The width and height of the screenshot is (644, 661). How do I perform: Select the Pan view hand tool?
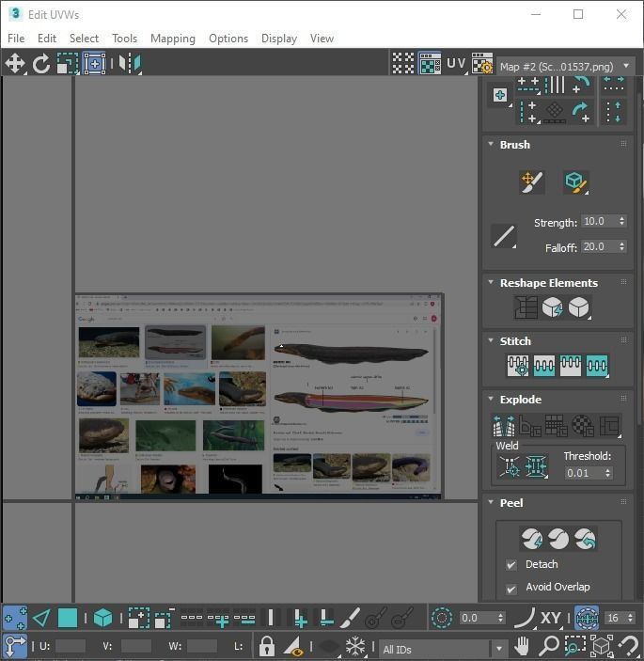point(522,646)
